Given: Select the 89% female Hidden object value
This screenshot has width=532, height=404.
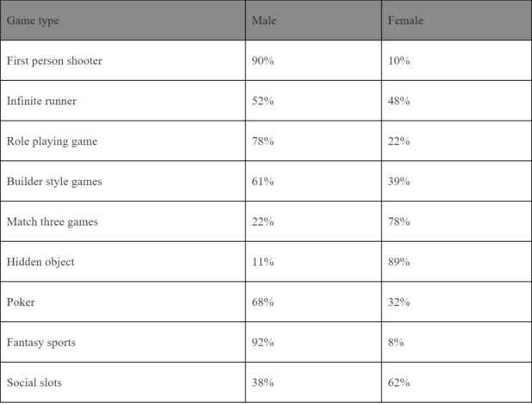Looking at the screenshot, I should tap(399, 262).
